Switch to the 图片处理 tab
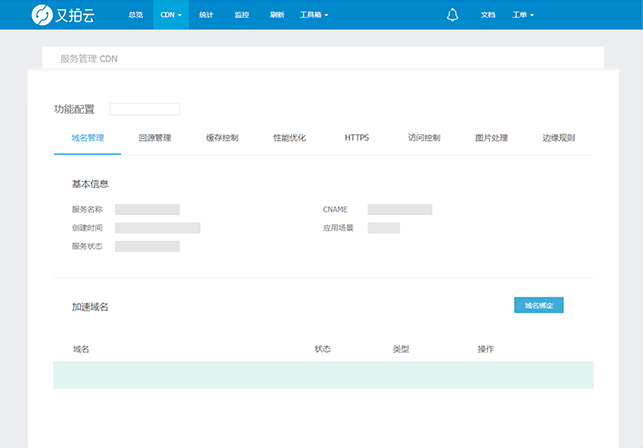Viewport: 643px width, 448px height. tap(491, 138)
